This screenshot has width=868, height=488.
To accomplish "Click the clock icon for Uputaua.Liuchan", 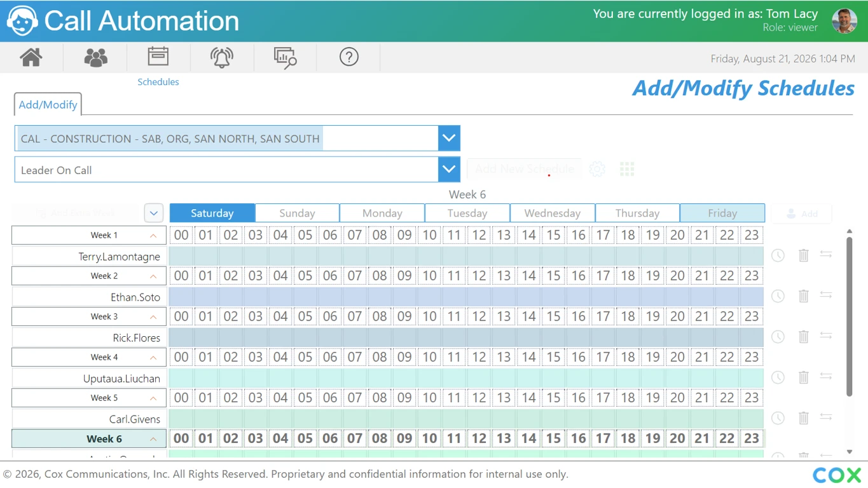I will pos(778,377).
